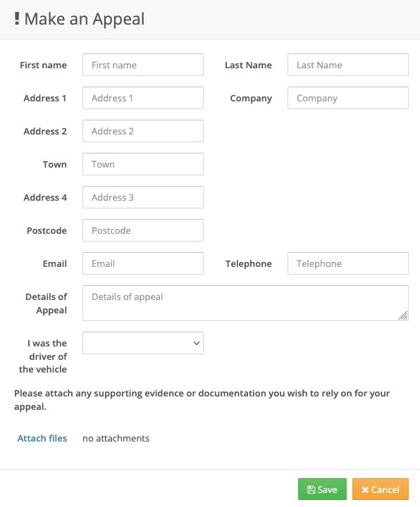Click the X icon on Cancel
The width and height of the screenshot is (420, 507).
pos(365,490)
